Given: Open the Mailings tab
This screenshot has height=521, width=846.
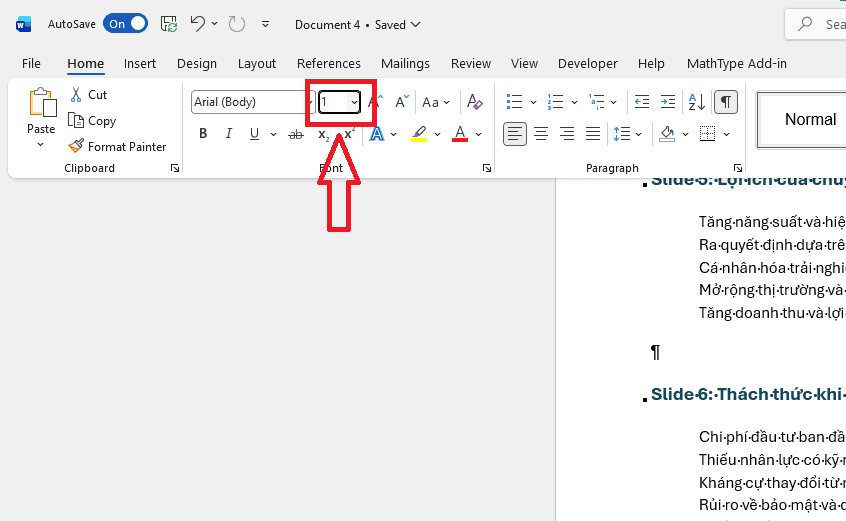Looking at the screenshot, I should pyautogui.click(x=405, y=64).
